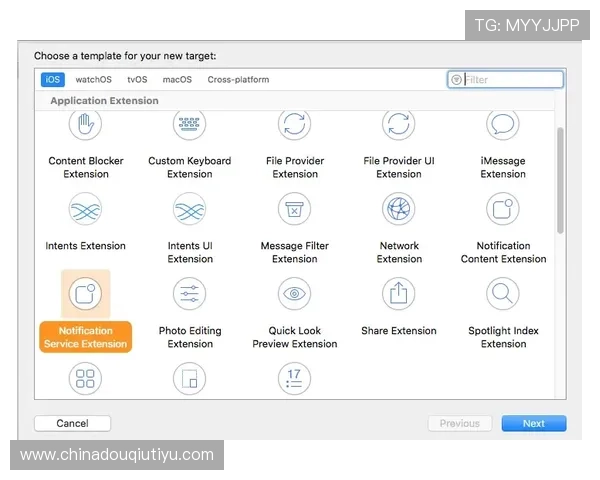Choose the Photo Editing Extension icon
The height and width of the screenshot is (480, 600).
(x=190, y=294)
